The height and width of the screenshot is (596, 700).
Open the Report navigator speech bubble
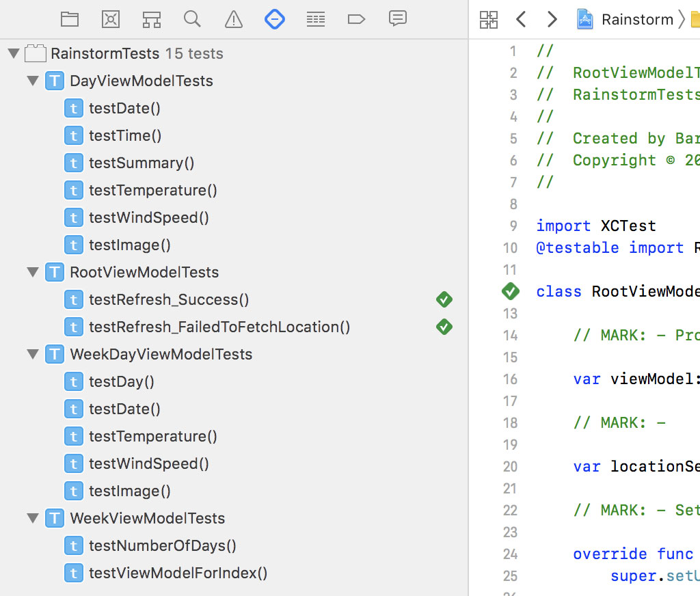(397, 19)
